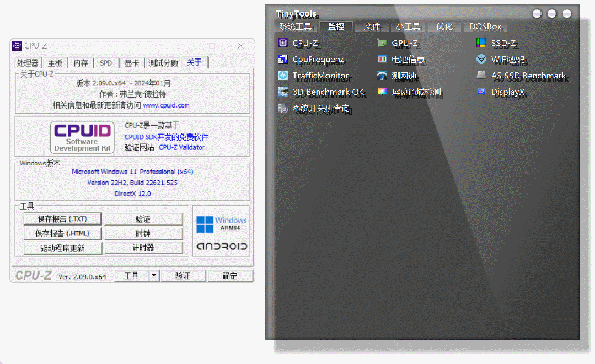
Task: Open the CpuFrequenz tool icon
Action: pyautogui.click(x=283, y=59)
